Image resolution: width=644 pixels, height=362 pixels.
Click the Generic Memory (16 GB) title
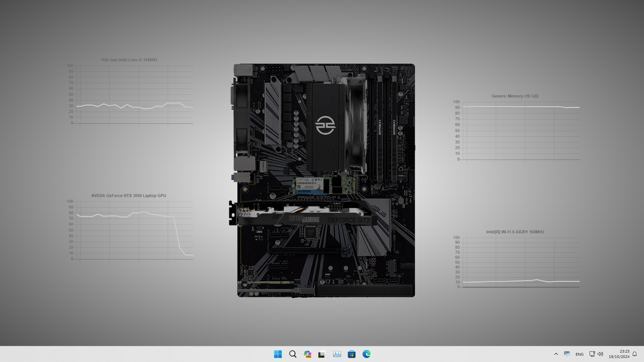(515, 96)
